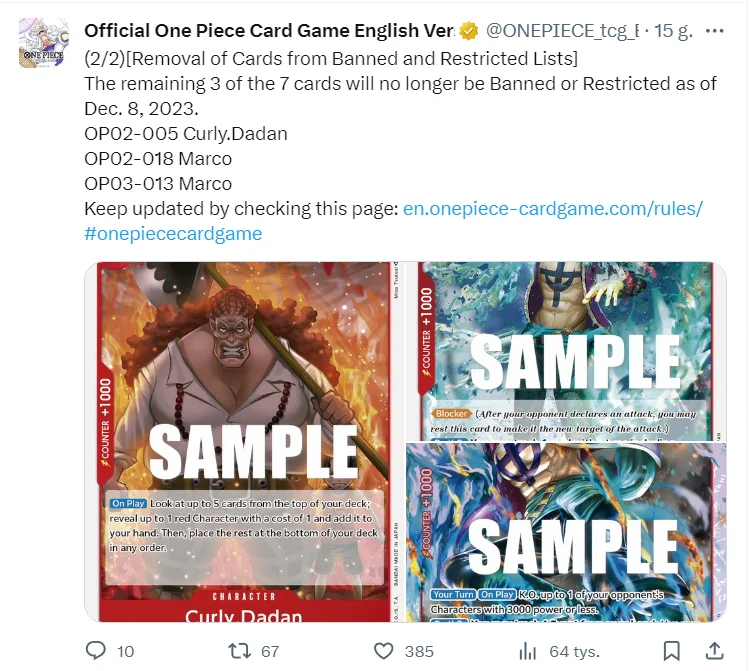749x671 pixels.
Task: Click the @ONEPIECE_tcg handle
Action: pyautogui.click(x=562, y=31)
